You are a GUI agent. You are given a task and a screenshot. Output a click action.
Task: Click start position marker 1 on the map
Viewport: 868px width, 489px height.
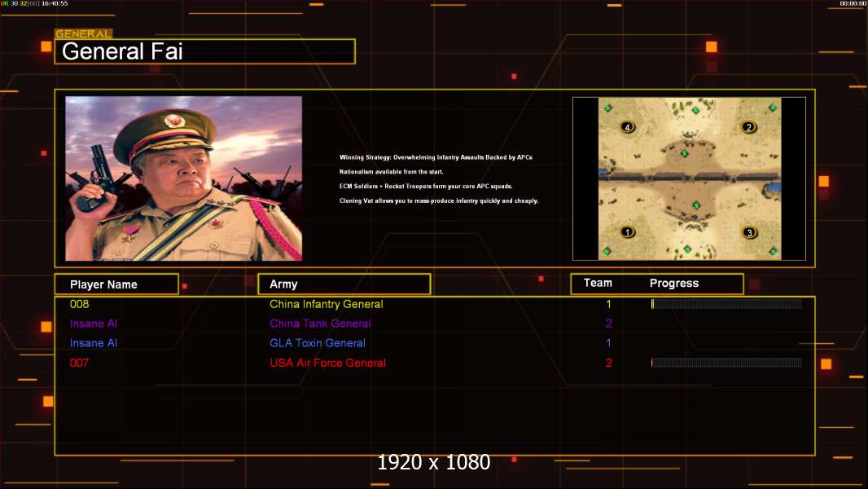point(627,232)
